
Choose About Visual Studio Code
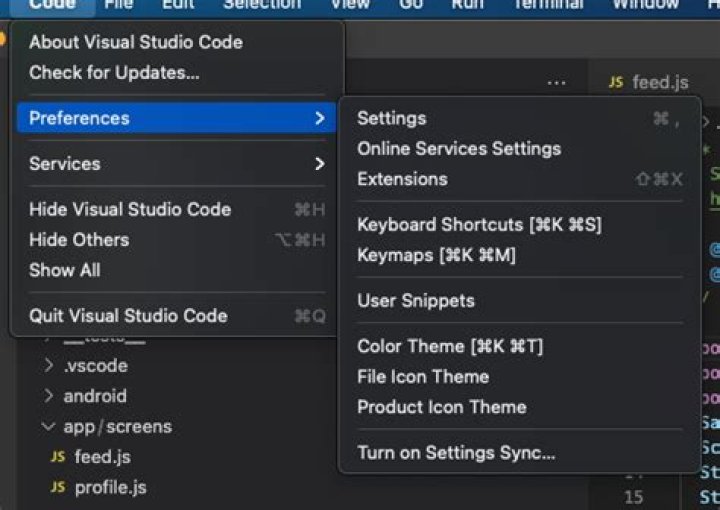click(x=177, y=42)
